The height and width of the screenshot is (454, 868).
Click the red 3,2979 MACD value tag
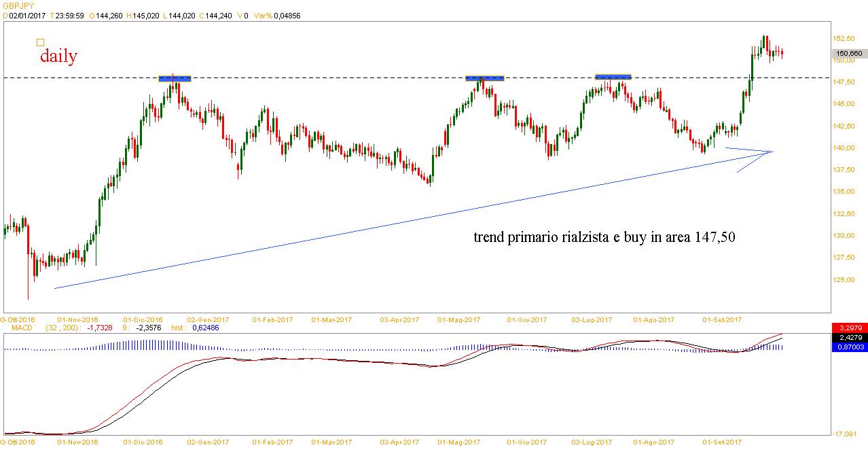(849, 328)
